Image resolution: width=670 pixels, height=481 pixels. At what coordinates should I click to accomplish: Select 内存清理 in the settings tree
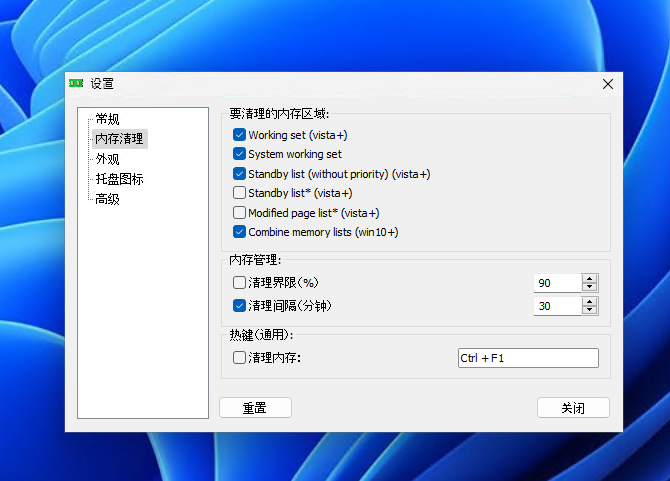[x=120, y=139]
